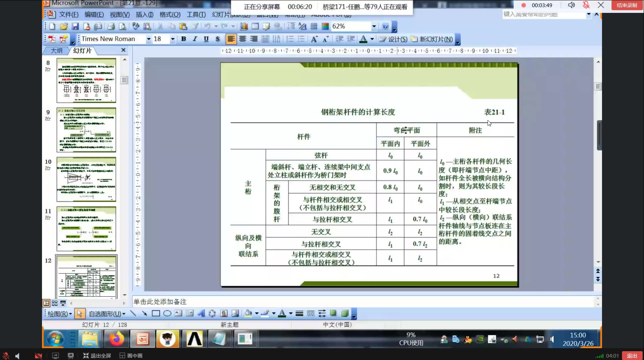Click the notes field 单击此处添加备注
The image size is (644, 360).
click(x=363, y=302)
